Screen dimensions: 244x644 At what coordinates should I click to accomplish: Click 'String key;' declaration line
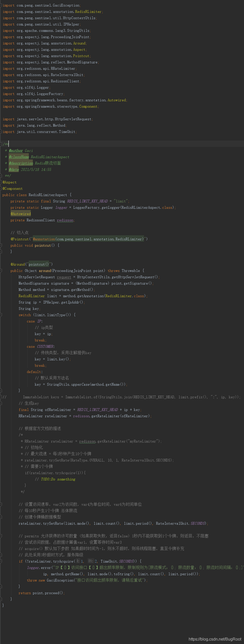(30, 309)
